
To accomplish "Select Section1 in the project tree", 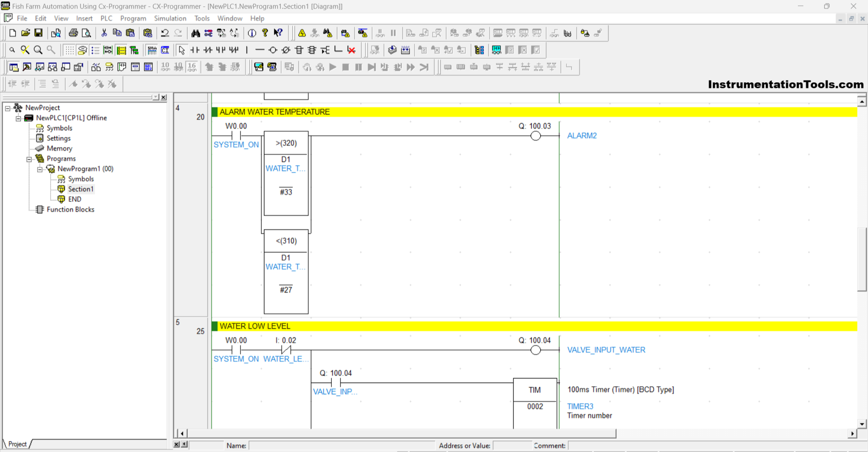I will [x=80, y=189].
